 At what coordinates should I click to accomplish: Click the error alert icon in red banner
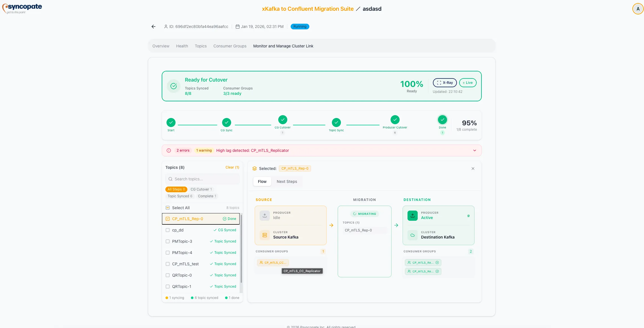click(x=168, y=150)
